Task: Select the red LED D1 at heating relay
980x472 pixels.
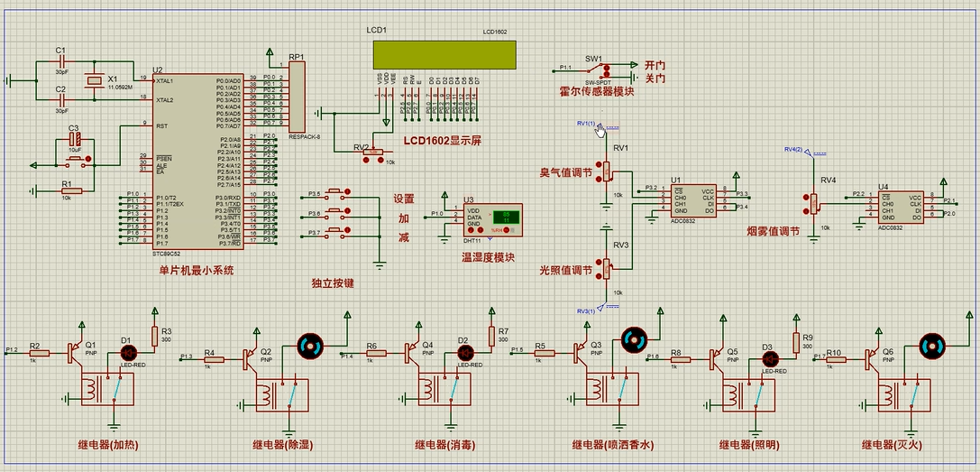Action: click(127, 354)
